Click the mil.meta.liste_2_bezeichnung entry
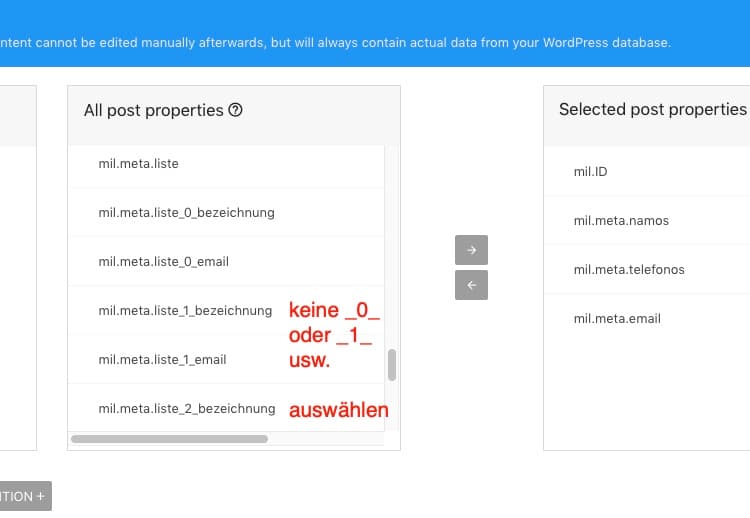The width and height of the screenshot is (750, 518). tap(186, 408)
